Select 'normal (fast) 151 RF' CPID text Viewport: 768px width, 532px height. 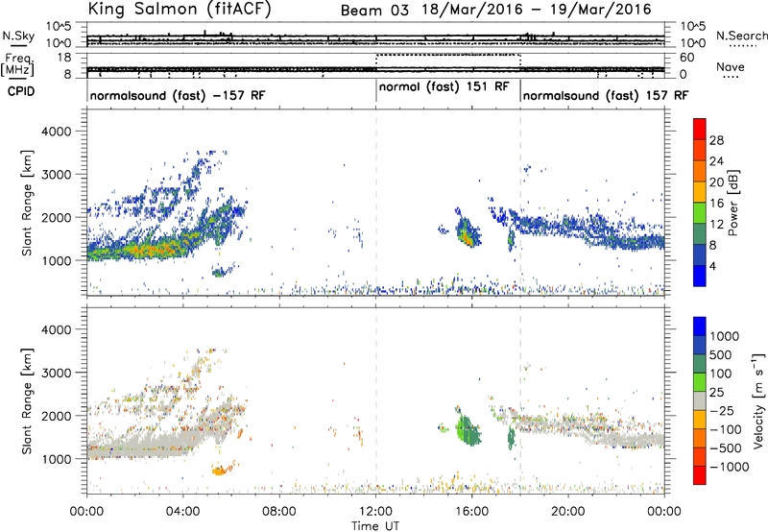[x=444, y=86]
